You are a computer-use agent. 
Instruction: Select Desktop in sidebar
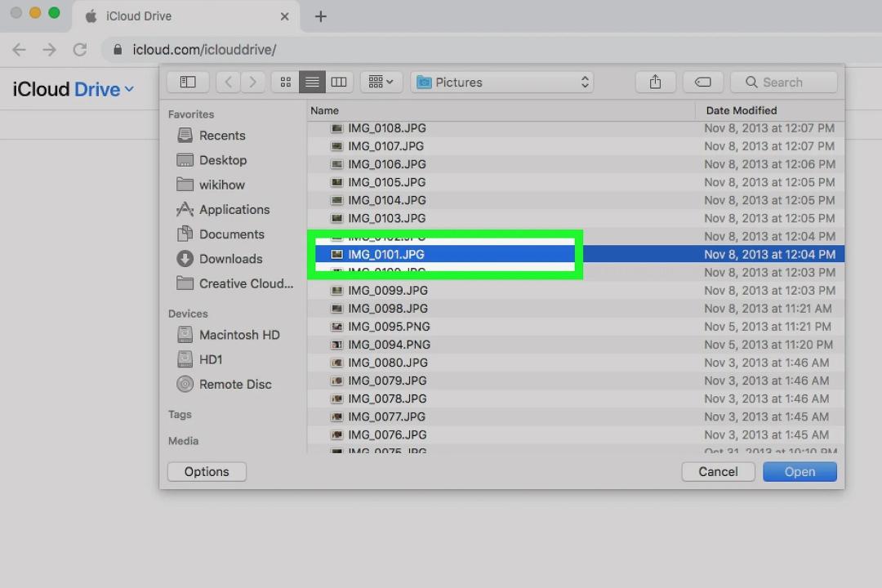212,160
